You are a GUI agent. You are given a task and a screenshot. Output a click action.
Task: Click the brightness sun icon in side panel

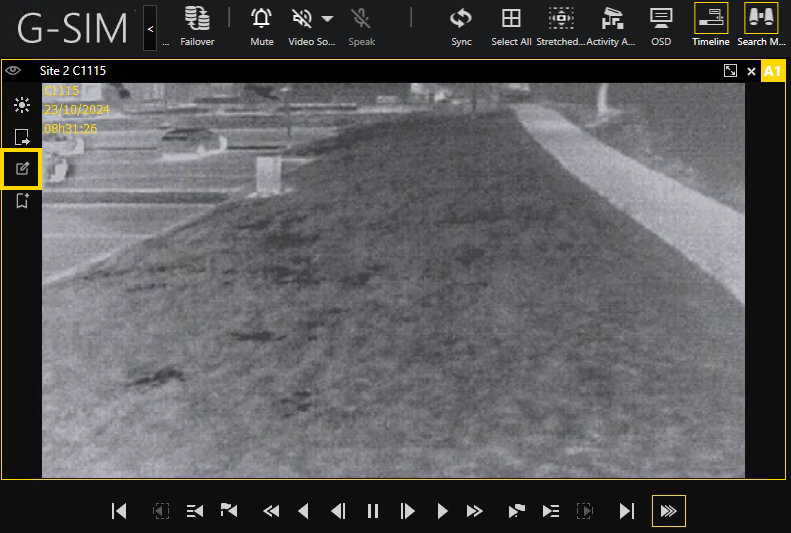22,105
